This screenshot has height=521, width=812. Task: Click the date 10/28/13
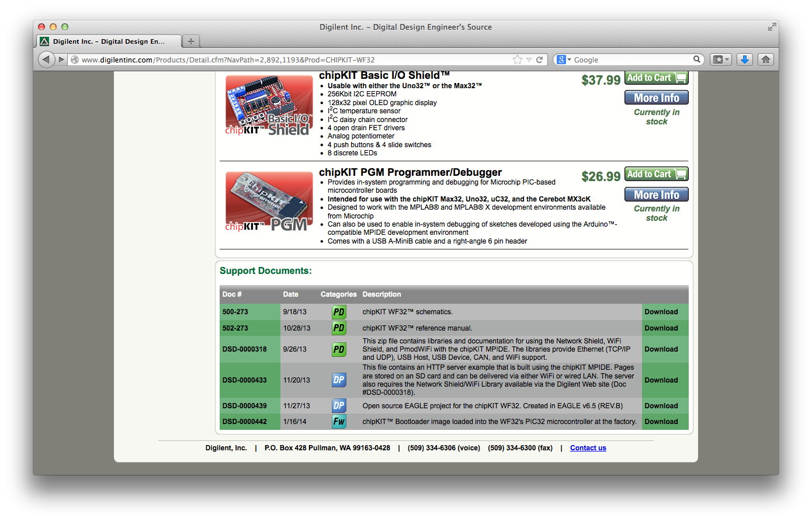(297, 328)
